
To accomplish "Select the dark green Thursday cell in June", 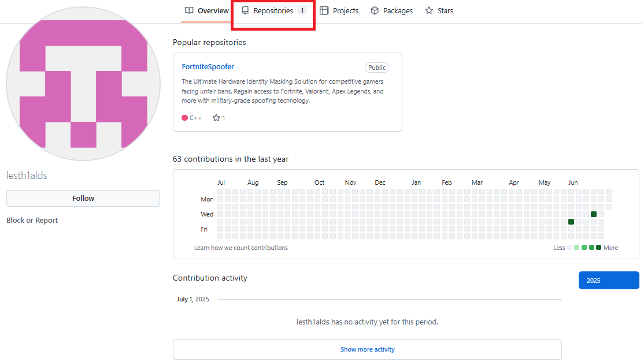I will (x=571, y=222).
